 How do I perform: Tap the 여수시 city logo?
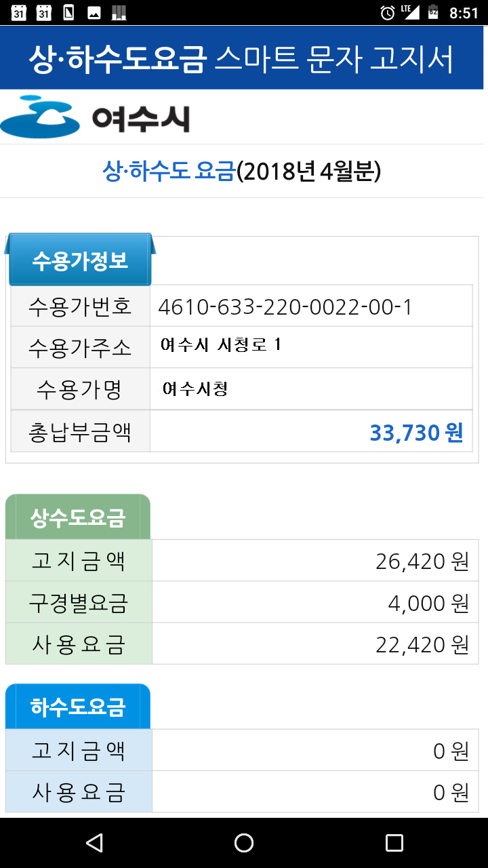95,117
